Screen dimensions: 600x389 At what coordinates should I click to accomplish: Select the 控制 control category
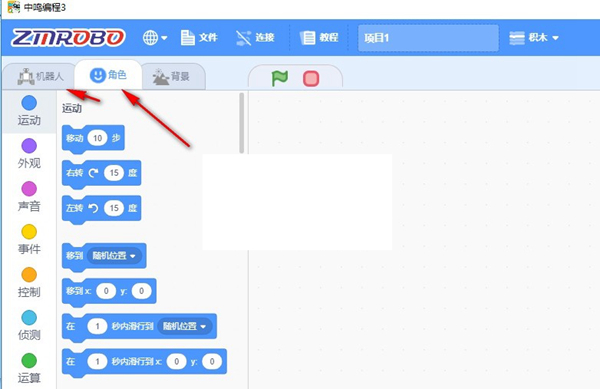[x=29, y=282]
